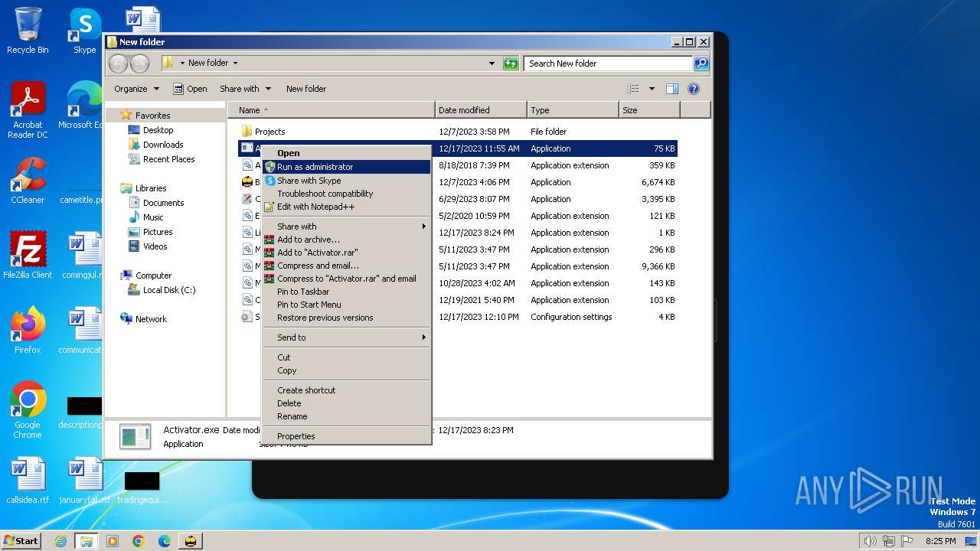
Task: Select Compress to "Activator.rar" and email
Action: point(347,279)
